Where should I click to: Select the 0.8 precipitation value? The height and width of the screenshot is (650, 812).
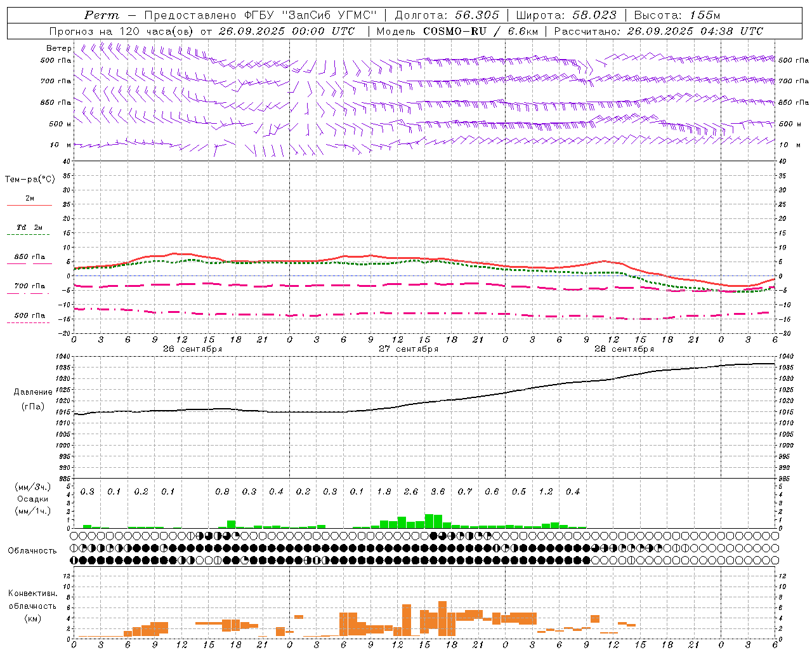(222, 492)
